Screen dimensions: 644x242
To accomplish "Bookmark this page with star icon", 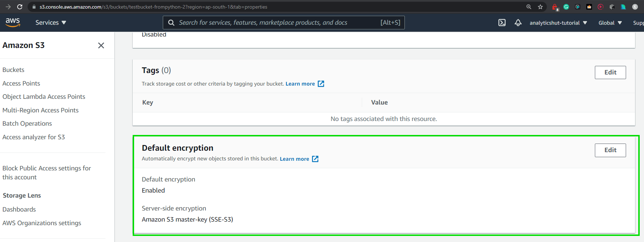I will coord(540,7).
